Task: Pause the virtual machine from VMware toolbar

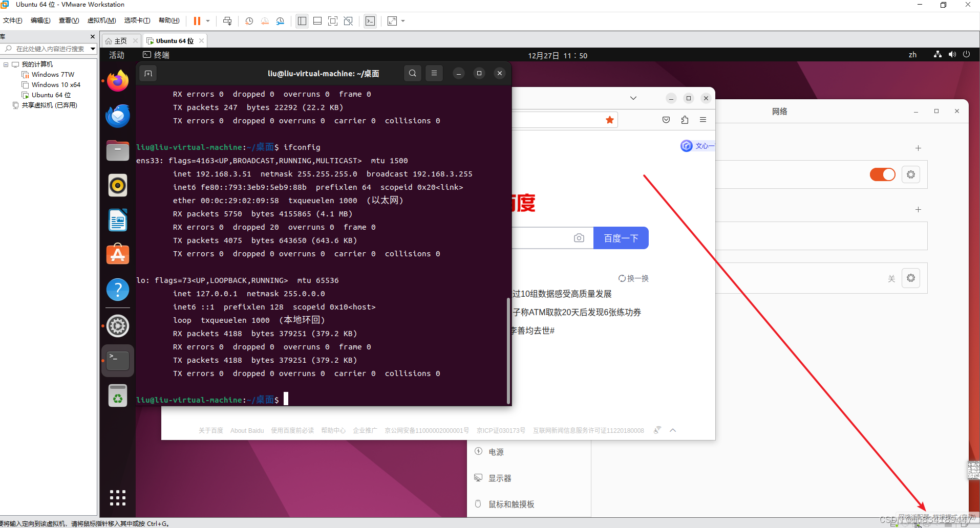Action: pyautogui.click(x=197, y=21)
